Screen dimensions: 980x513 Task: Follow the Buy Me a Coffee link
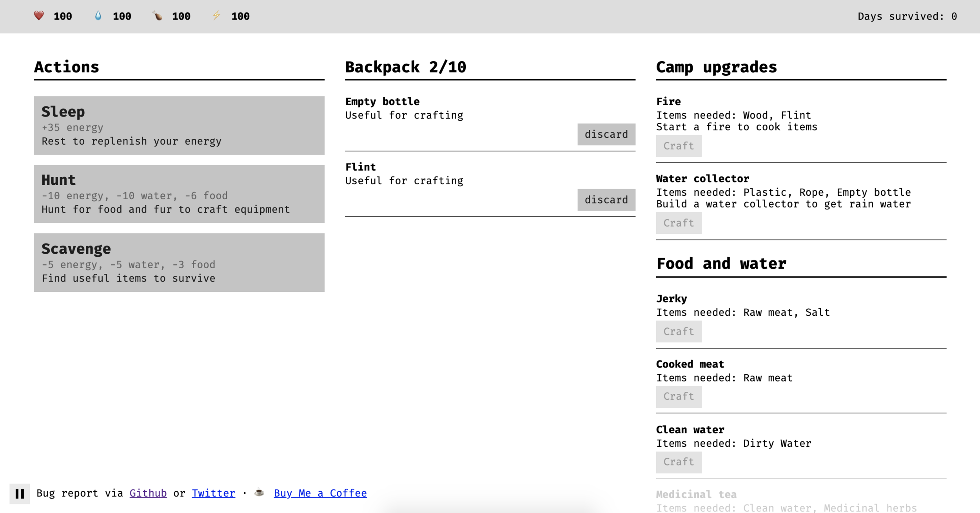(x=320, y=493)
